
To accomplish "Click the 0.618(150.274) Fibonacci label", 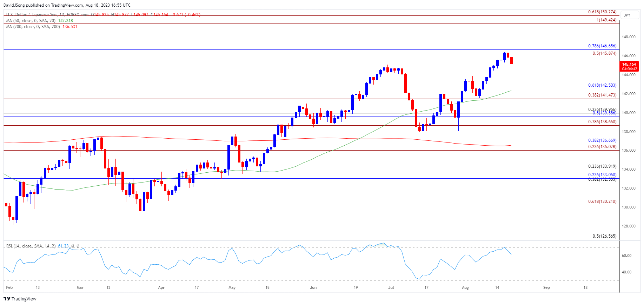I will [602, 12].
